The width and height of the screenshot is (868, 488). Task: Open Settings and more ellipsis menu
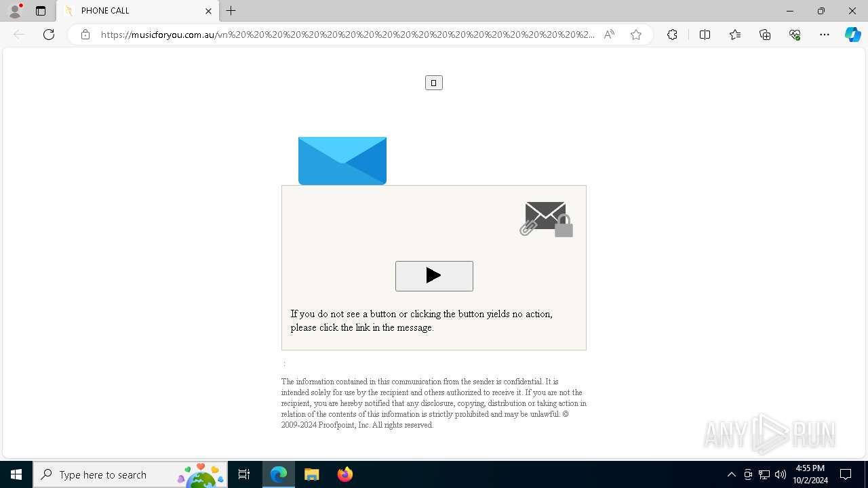pyautogui.click(x=825, y=35)
